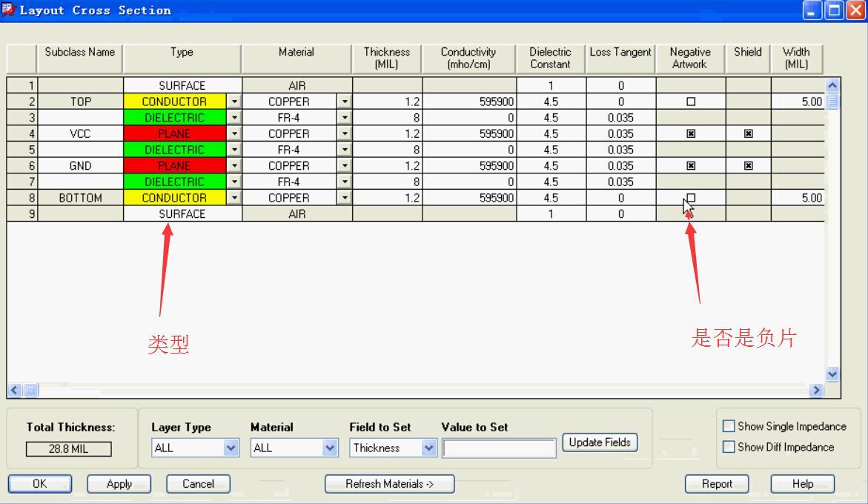Select the yellow CONDUCTOR type cell for TOP
This screenshot has width=868, height=504.
pos(175,102)
